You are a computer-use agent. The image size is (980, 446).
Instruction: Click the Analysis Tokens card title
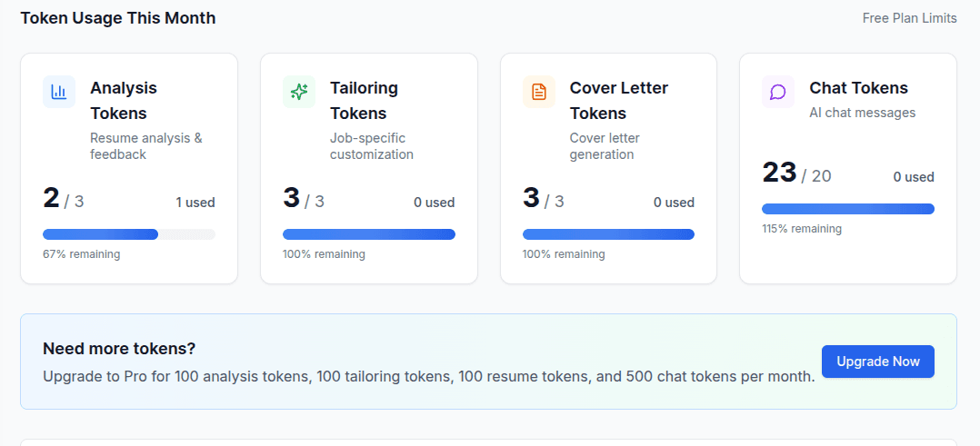124,101
